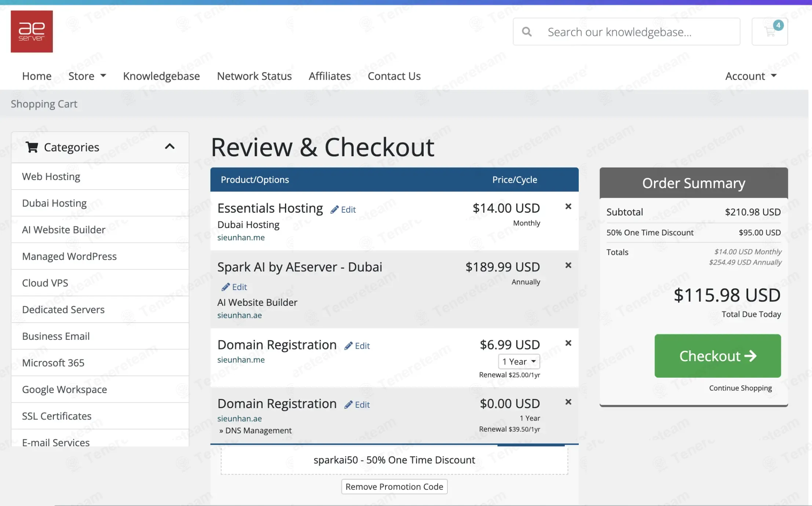Click pencil icon beside Essentials Hosting
The width and height of the screenshot is (812, 506).
(334, 209)
